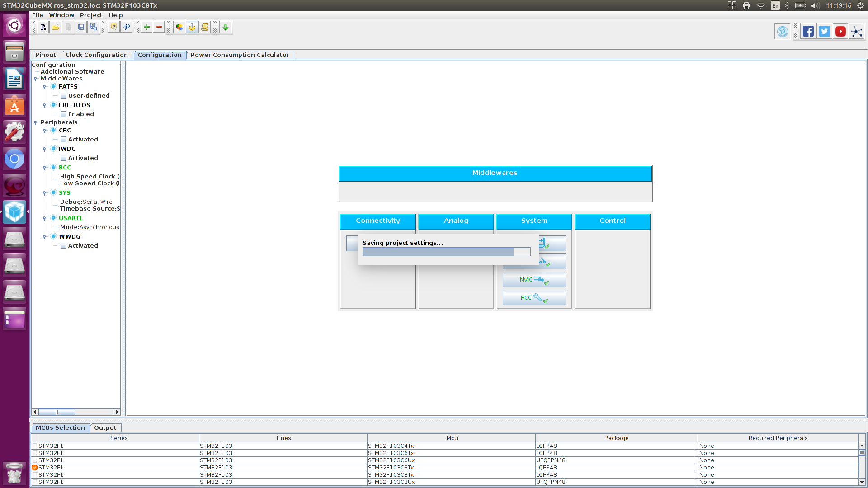
Task: Collapse the CRC tree node
Action: pyautogui.click(x=44, y=131)
